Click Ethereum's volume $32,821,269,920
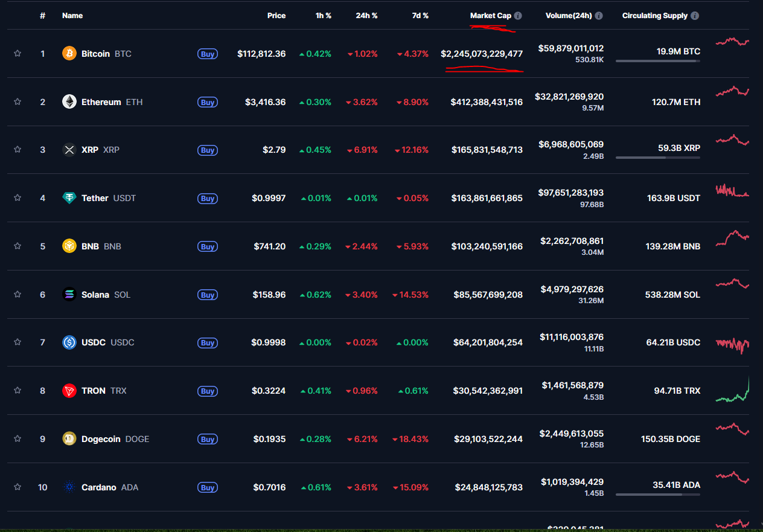The width and height of the screenshot is (763, 532). [569, 97]
